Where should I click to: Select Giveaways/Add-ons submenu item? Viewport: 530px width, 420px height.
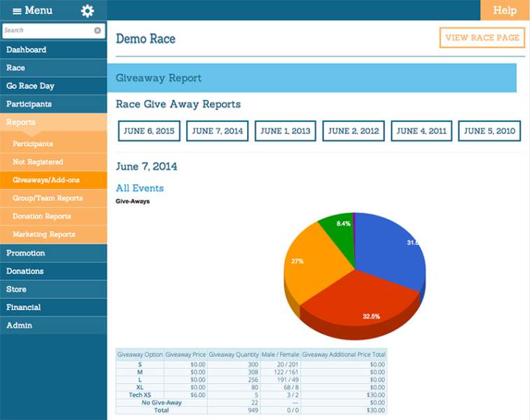pyautogui.click(x=46, y=180)
